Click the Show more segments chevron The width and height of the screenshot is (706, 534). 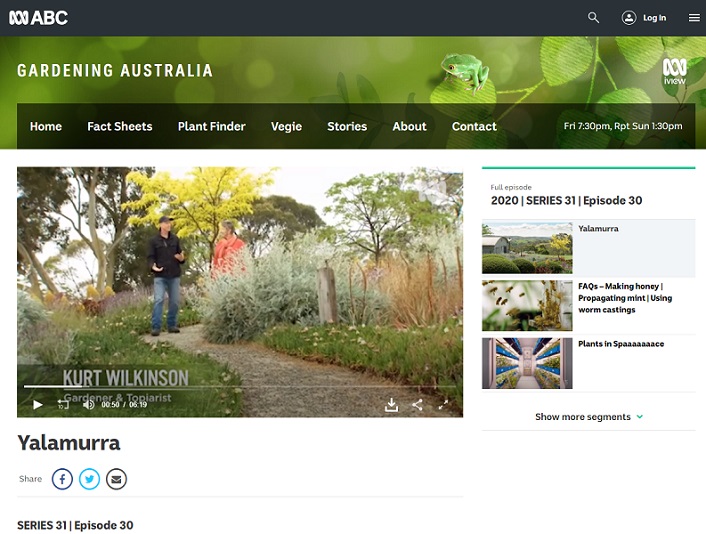click(639, 417)
